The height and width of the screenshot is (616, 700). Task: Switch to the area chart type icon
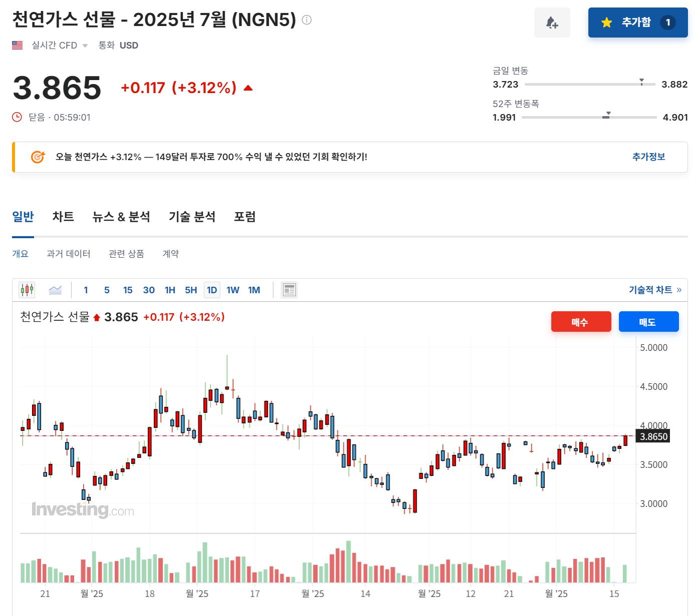[x=55, y=289]
